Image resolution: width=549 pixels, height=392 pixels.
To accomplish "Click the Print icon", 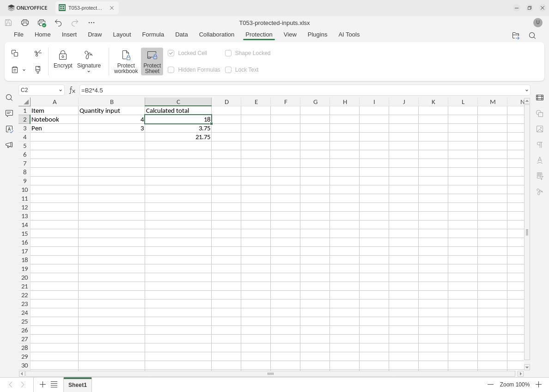I will 25,23.
